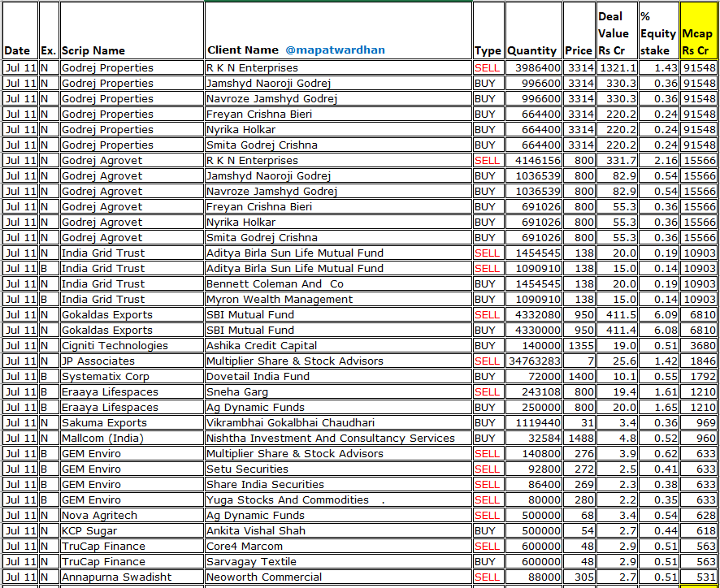Screen dimensions: 720x588
Task: Select scrip 'KCP Sugar'
Action: pos(132,531)
